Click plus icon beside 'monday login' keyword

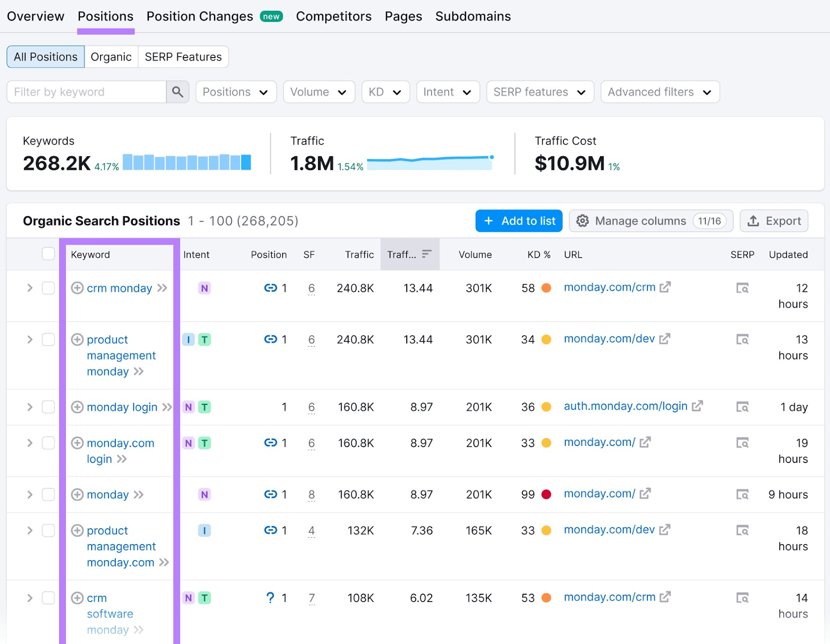click(x=77, y=407)
